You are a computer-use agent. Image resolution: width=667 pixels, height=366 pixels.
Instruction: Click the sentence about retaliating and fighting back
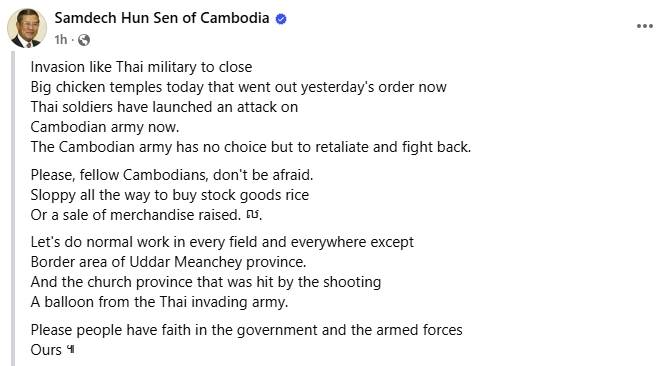click(x=251, y=147)
